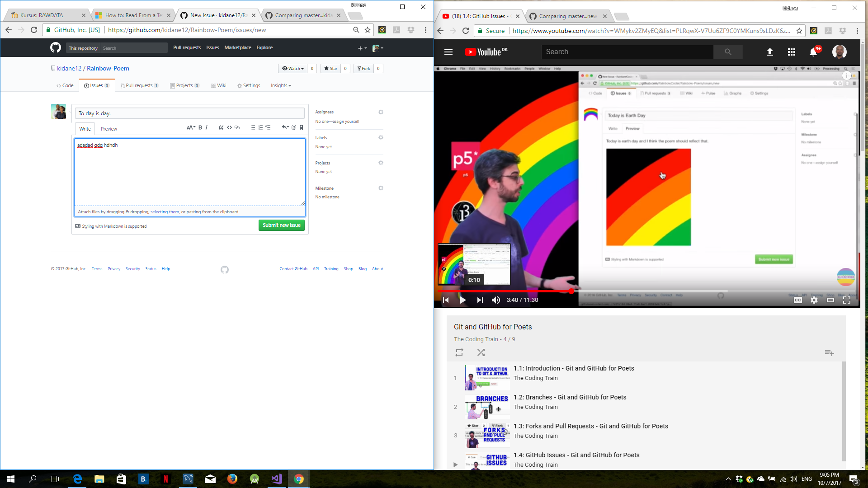
Task: Toggle bold formatting in issue editor
Action: 200,128
